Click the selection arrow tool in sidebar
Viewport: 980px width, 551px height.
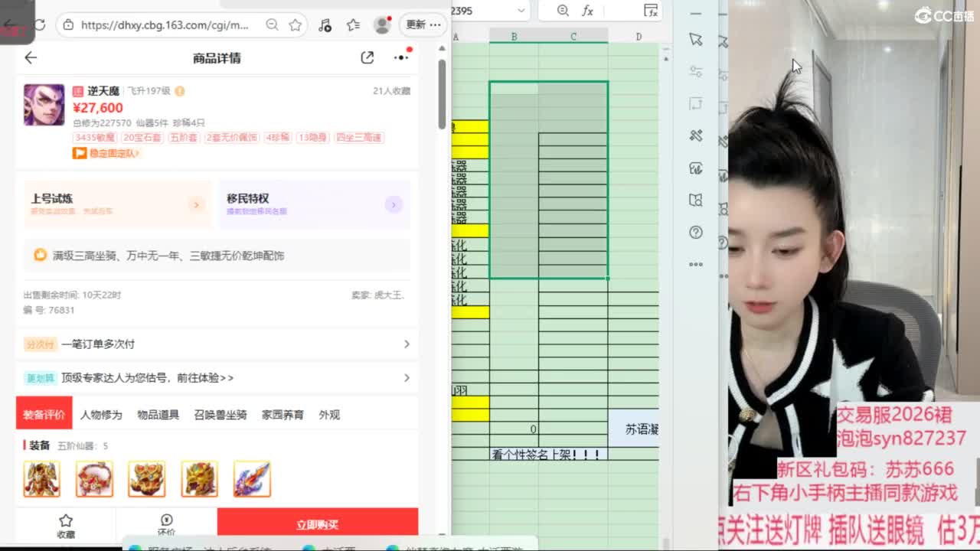point(695,40)
